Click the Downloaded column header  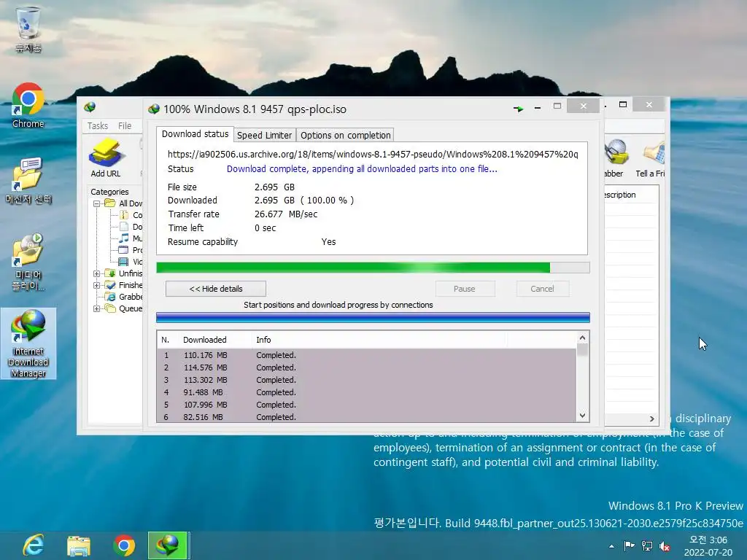(x=215, y=340)
